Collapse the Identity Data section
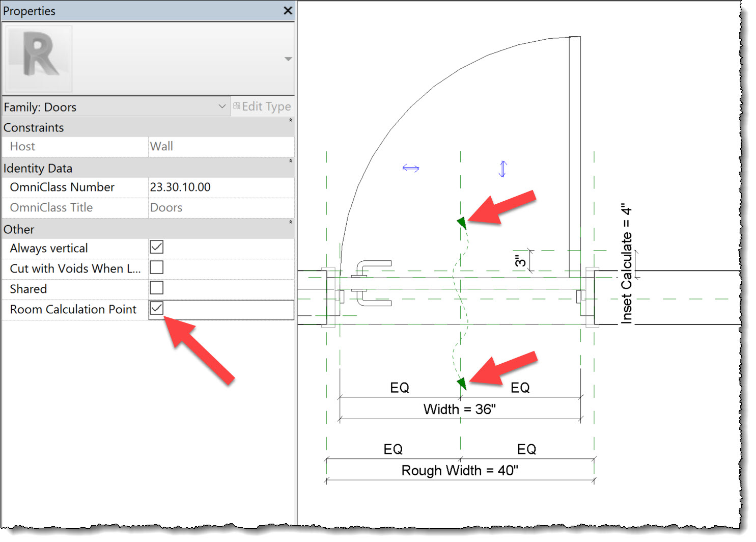The image size is (756, 542). (290, 161)
